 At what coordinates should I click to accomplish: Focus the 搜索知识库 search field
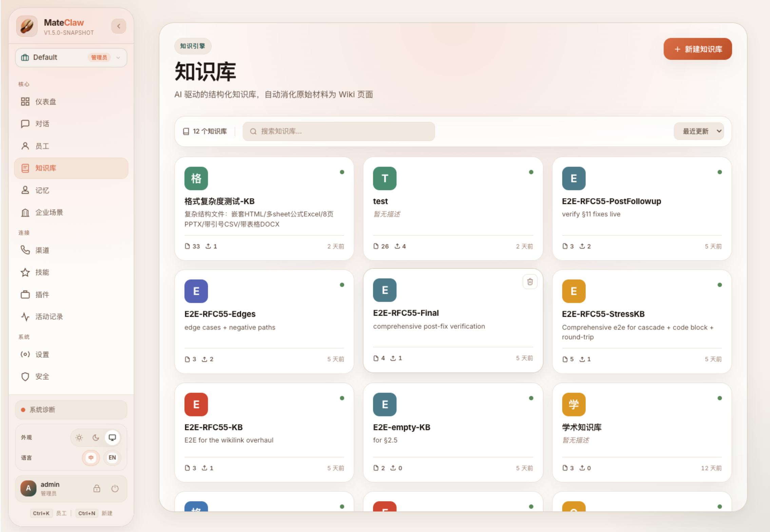(x=339, y=131)
